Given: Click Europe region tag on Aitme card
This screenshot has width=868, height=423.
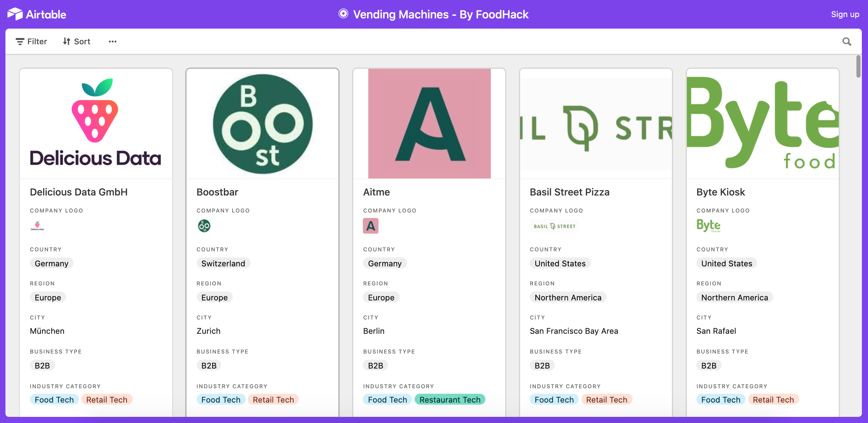Looking at the screenshot, I should (x=381, y=297).
